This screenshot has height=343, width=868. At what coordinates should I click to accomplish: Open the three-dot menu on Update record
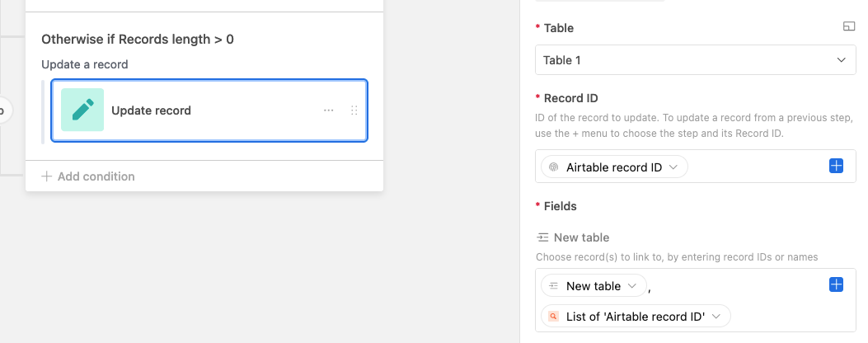tap(329, 110)
